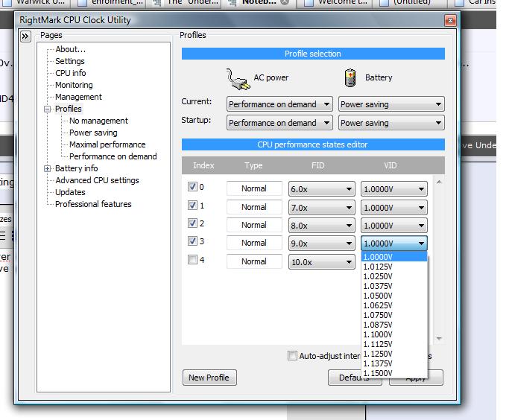Open the VID dropdown for index 2
Screen dimensions: 509x420
tap(394, 225)
